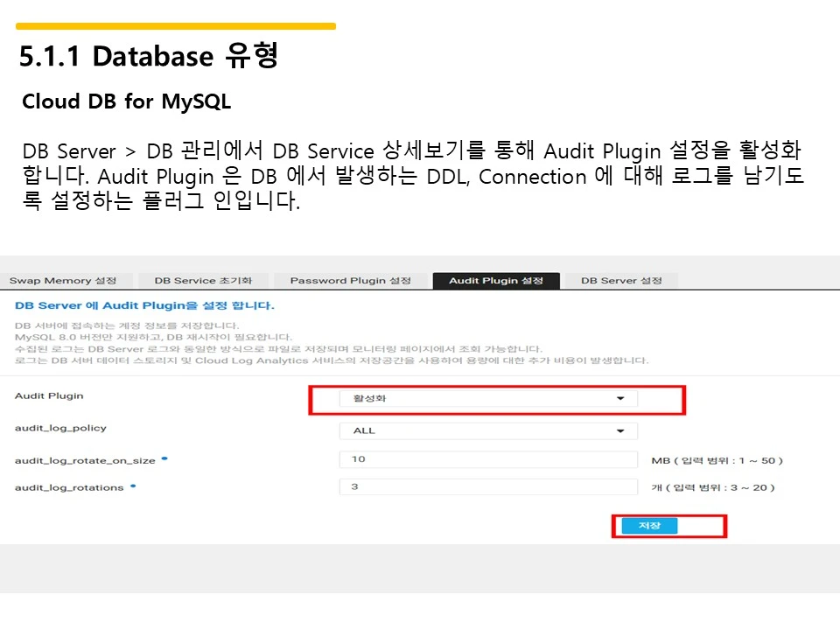The width and height of the screenshot is (840, 630).
Task: Open the DB Service 초기화 tab
Action: 203,281
